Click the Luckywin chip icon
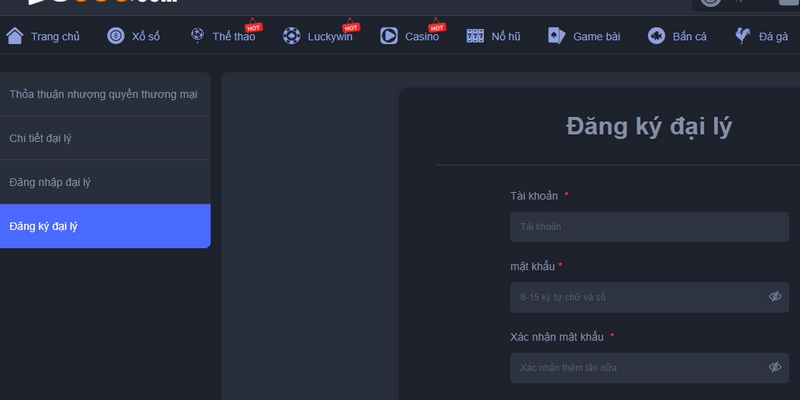800x400 pixels. click(x=291, y=36)
